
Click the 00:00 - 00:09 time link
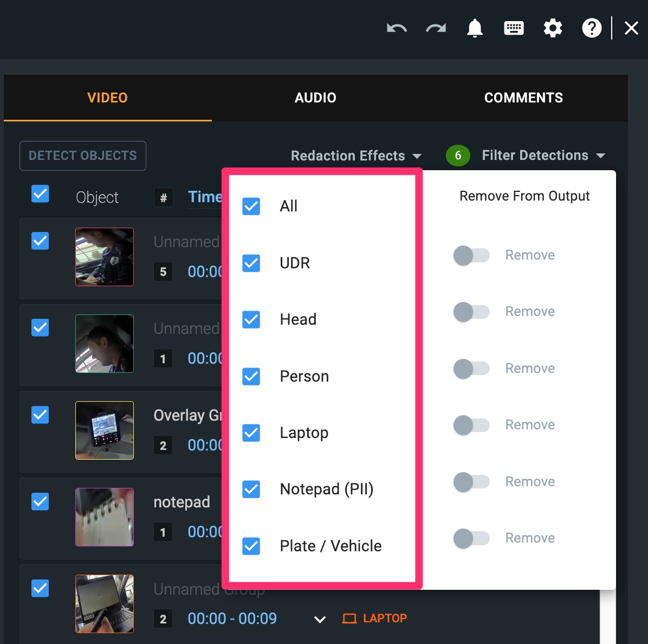pos(232,619)
